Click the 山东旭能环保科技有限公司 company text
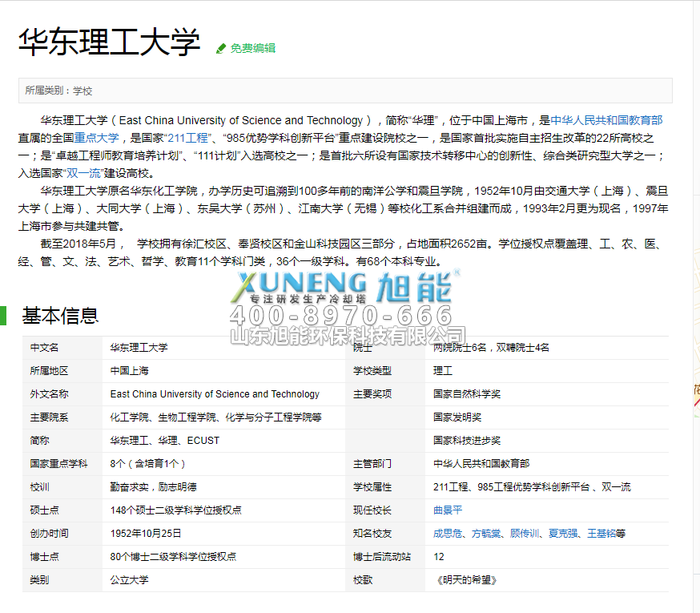The image size is (700, 613). pyautogui.click(x=348, y=335)
